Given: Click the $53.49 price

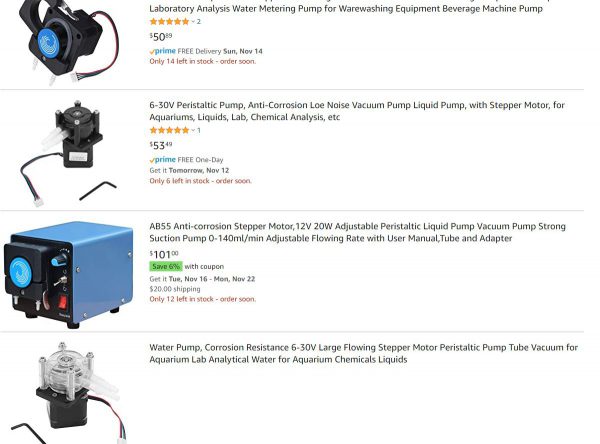Looking at the screenshot, I should tap(161, 145).
